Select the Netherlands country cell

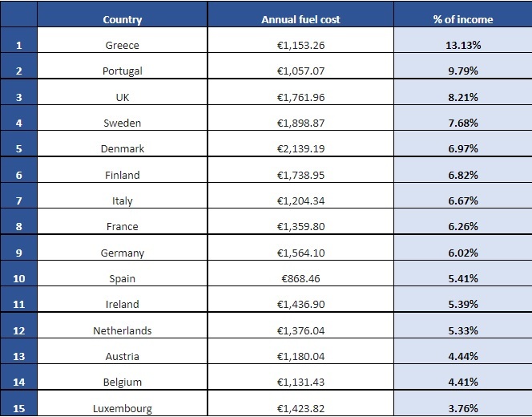(123, 330)
